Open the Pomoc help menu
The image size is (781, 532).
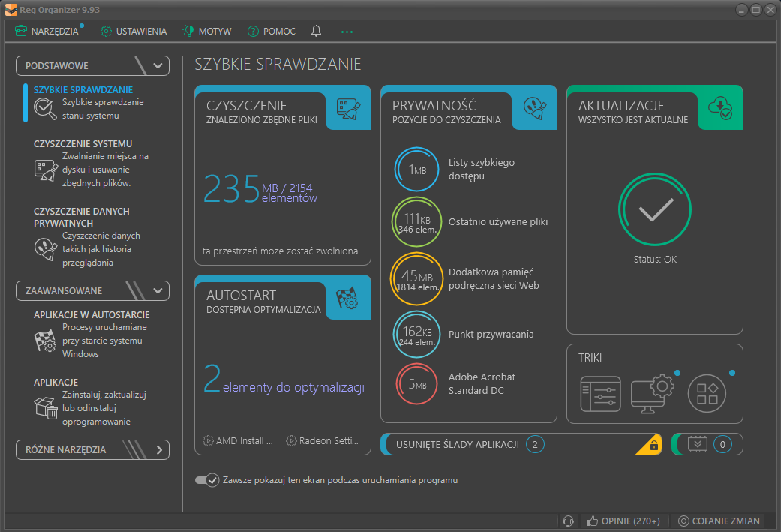pyautogui.click(x=272, y=32)
